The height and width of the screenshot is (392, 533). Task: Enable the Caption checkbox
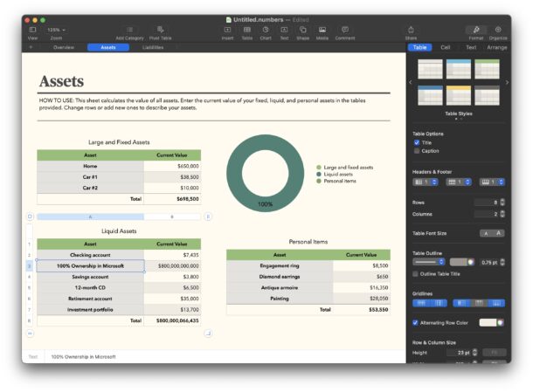417,151
